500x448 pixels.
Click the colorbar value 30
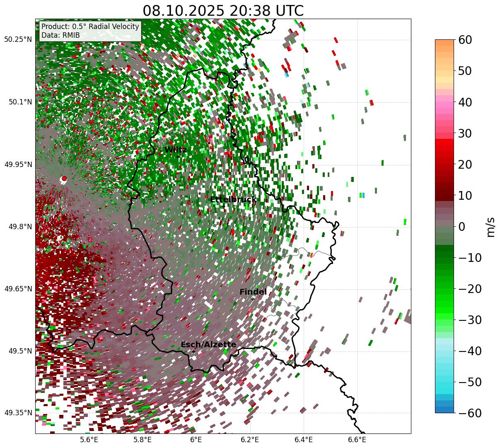pyautogui.click(x=464, y=133)
